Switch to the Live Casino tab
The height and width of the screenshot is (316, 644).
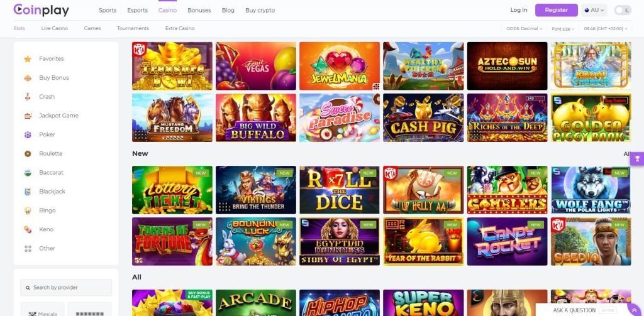pyautogui.click(x=55, y=28)
